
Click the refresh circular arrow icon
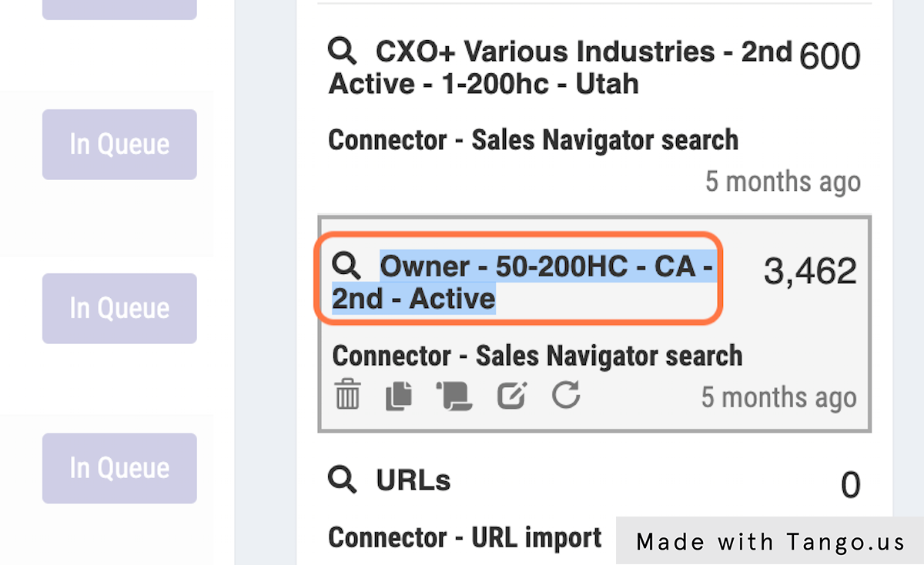(x=566, y=396)
